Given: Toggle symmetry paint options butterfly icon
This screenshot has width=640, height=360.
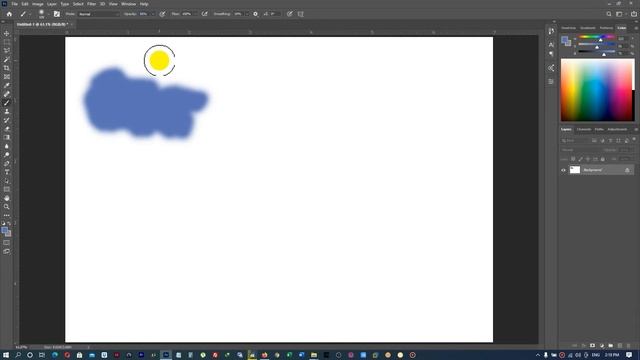Looking at the screenshot, I should coord(301,14).
